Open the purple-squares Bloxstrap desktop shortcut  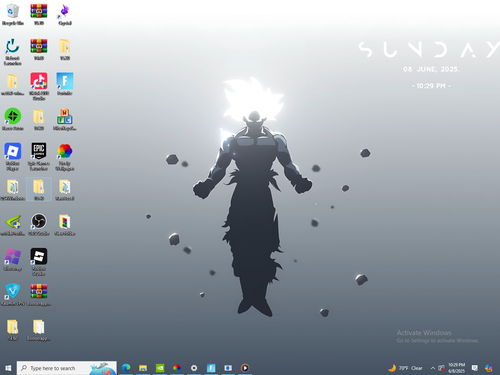[13, 259]
